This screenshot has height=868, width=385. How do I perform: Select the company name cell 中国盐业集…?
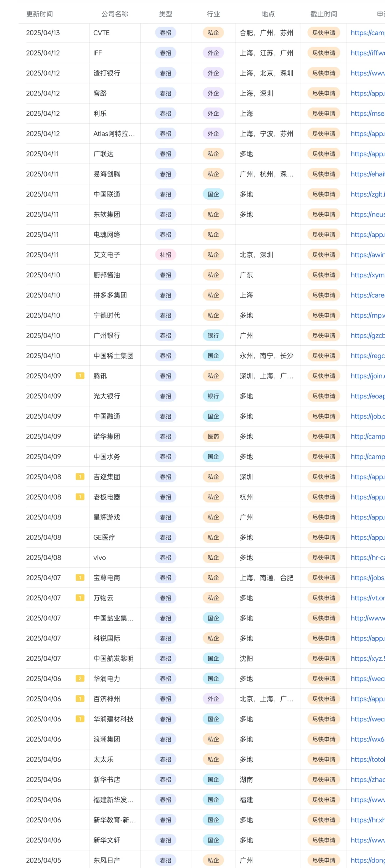click(x=115, y=618)
